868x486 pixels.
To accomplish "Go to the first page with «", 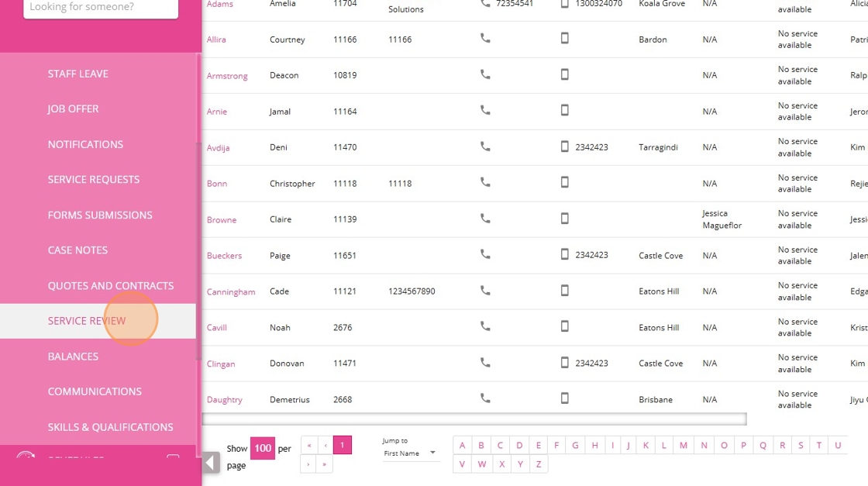I will click(309, 445).
